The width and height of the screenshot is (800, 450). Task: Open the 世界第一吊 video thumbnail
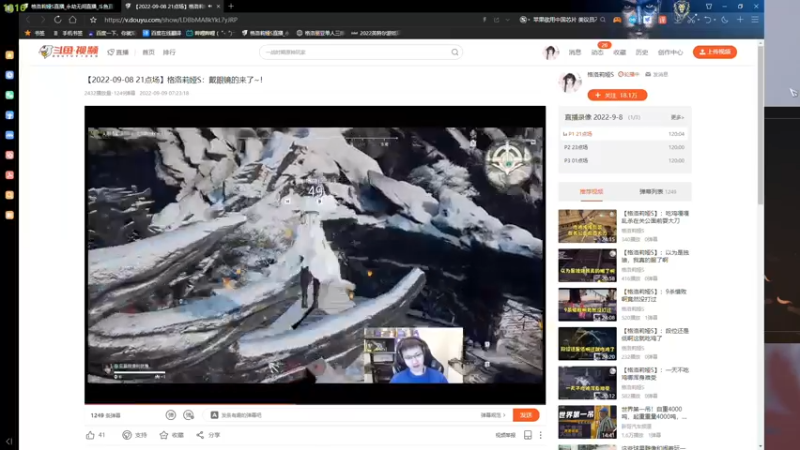point(587,422)
